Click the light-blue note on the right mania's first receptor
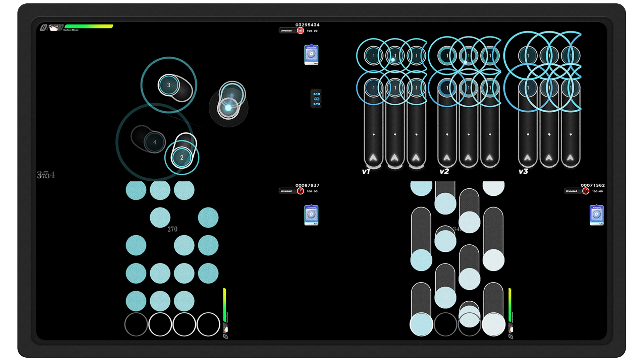644x362 pixels. pos(421,324)
